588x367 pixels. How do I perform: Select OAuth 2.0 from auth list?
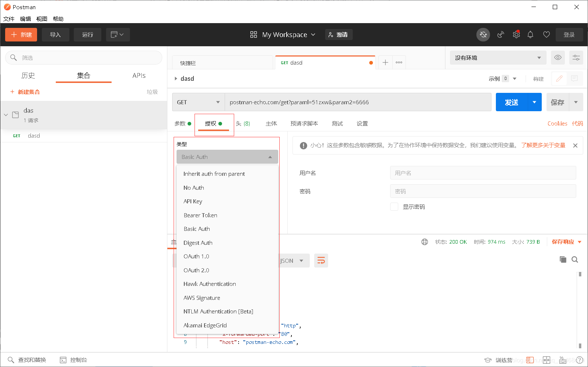(196, 270)
